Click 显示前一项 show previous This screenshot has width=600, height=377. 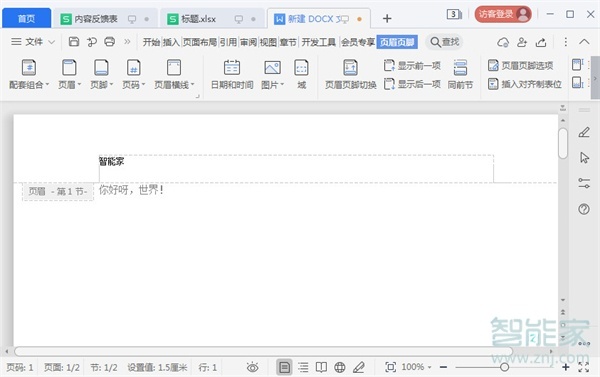click(412, 65)
